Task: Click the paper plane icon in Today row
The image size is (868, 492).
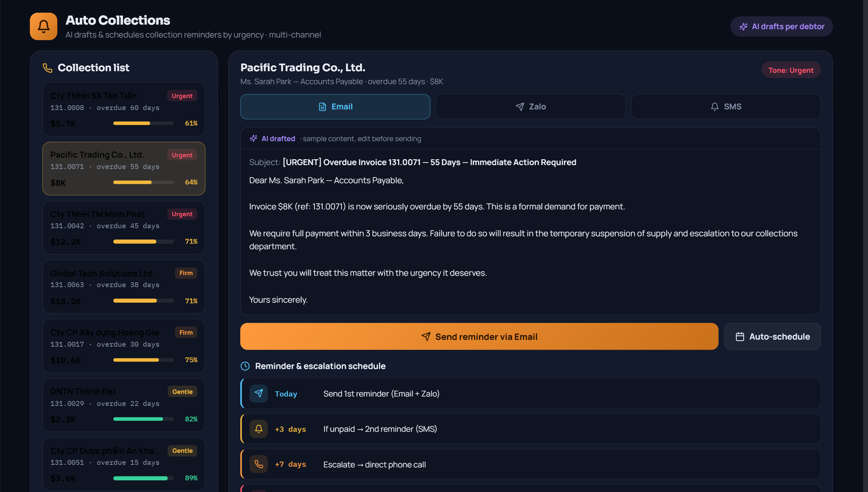Action: 258,393
